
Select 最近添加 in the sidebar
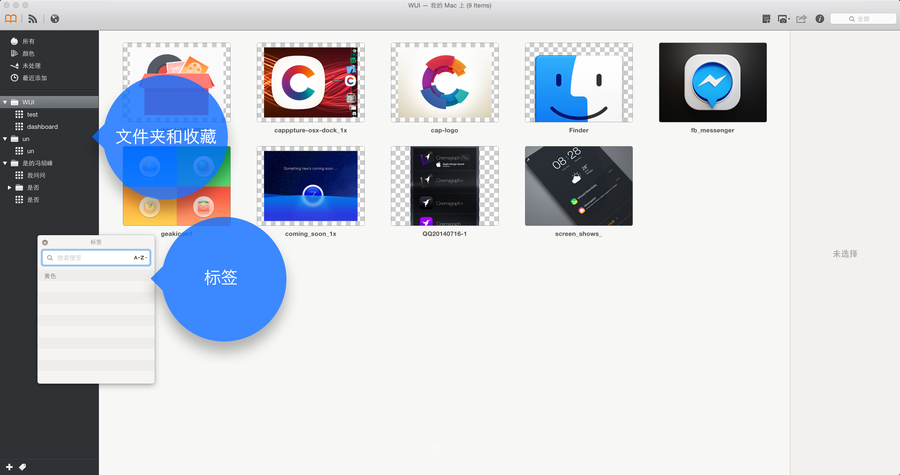(34, 77)
